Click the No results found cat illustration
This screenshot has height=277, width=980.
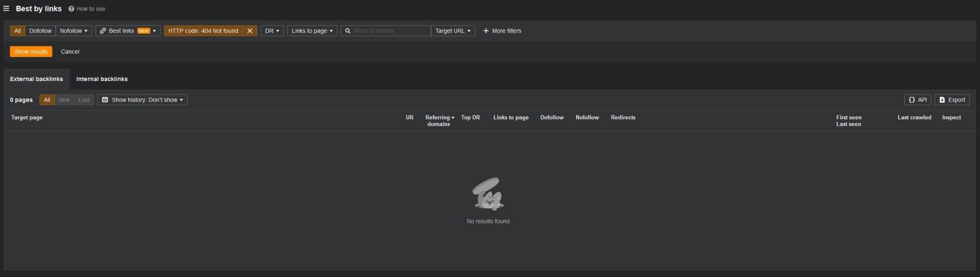[488, 194]
